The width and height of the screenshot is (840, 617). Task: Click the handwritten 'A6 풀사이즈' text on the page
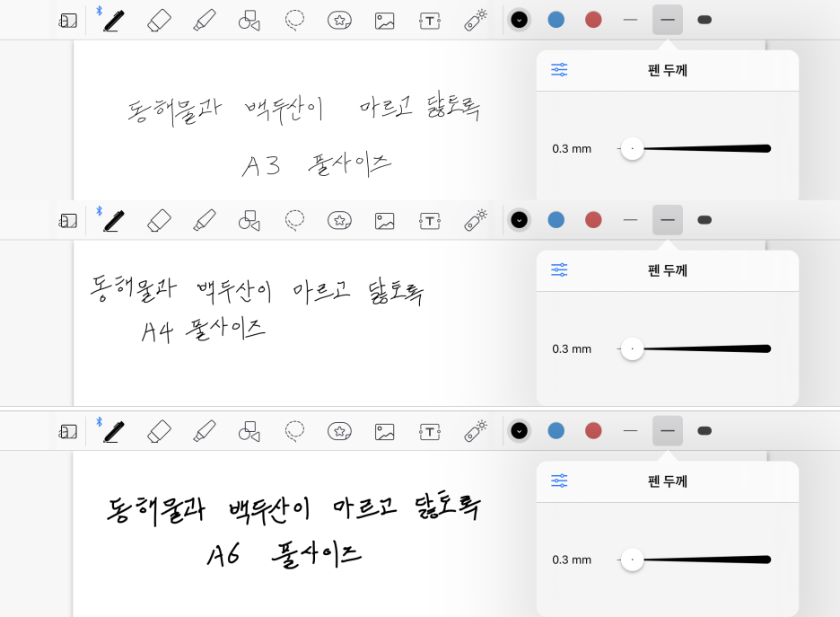284,554
